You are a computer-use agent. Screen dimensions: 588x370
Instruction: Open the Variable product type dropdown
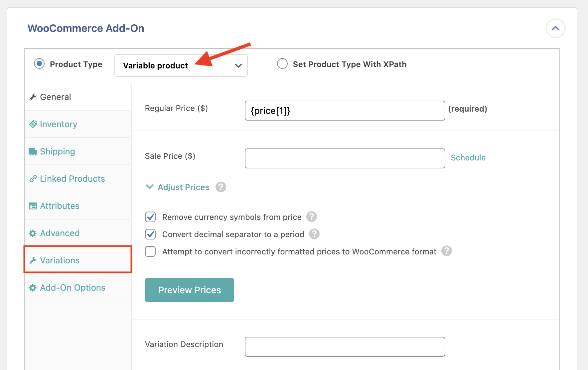(x=181, y=65)
